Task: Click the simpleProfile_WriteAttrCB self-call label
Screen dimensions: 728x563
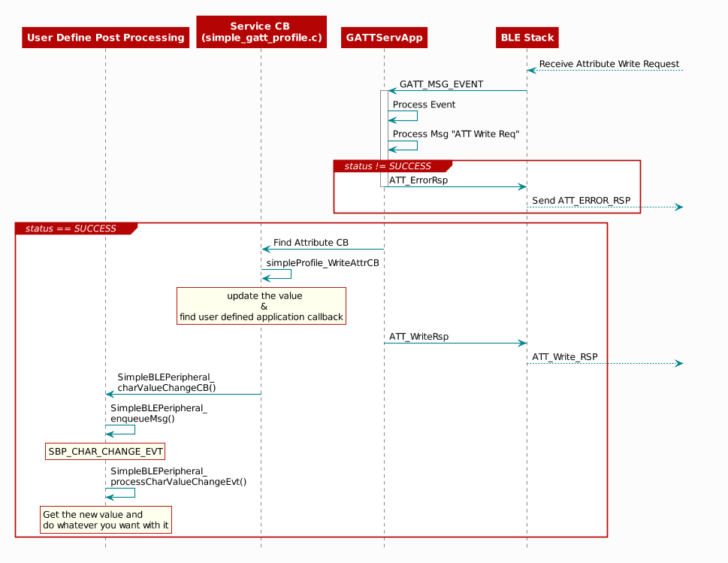Action: [322, 263]
